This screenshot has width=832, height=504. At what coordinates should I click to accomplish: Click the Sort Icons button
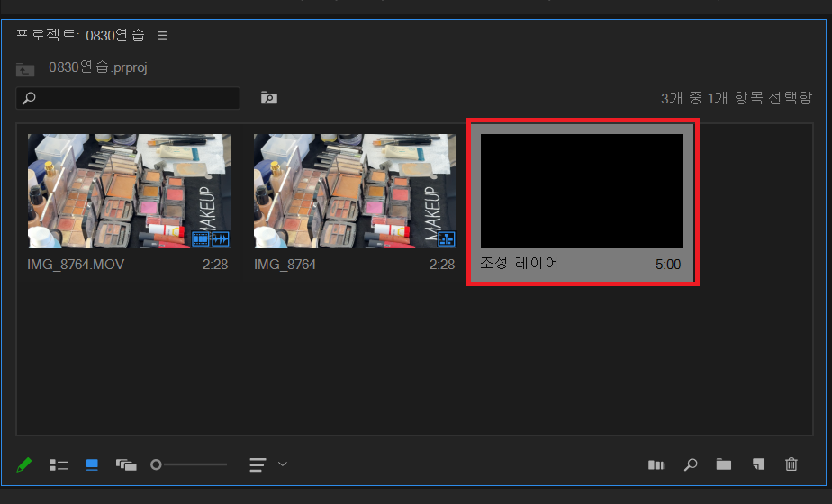(258, 464)
